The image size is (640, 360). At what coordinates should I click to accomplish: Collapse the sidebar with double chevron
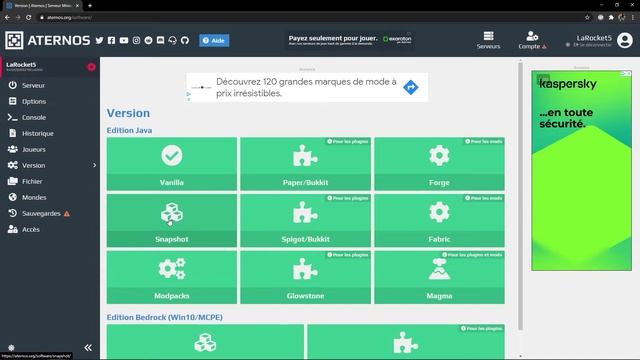point(88,348)
